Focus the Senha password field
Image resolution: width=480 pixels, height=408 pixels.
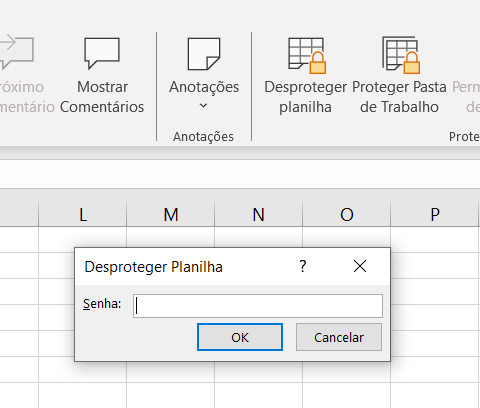(x=258, y=306)
